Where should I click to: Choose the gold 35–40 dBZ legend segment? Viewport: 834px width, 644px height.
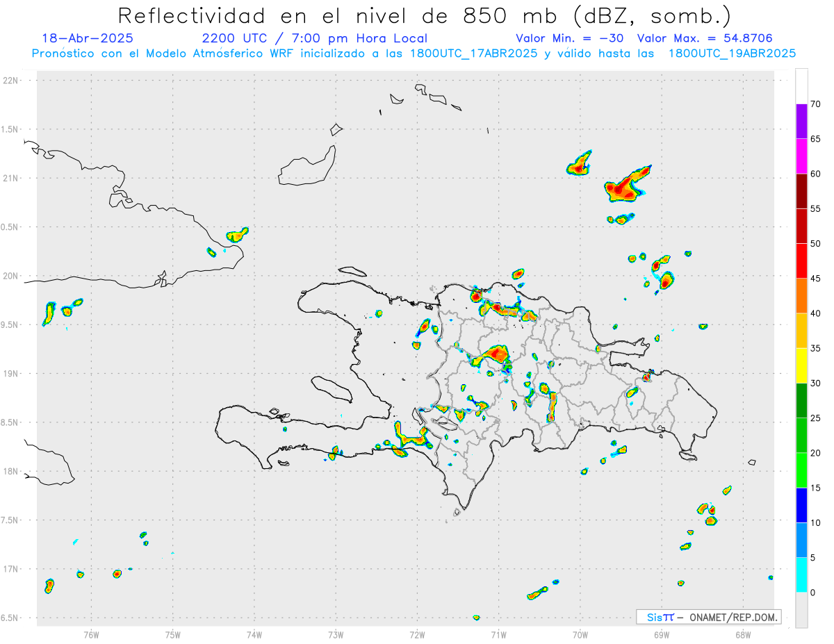tap(801, 331)
